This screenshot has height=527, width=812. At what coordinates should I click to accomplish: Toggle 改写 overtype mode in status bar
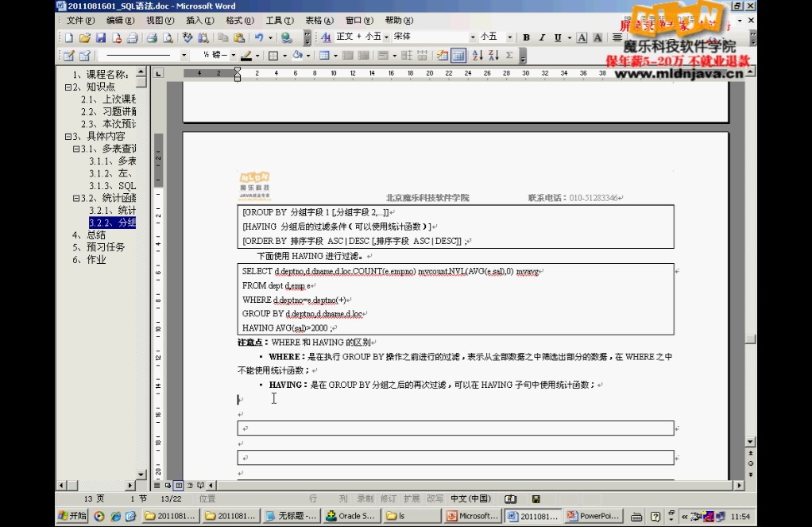pos(435,498)
